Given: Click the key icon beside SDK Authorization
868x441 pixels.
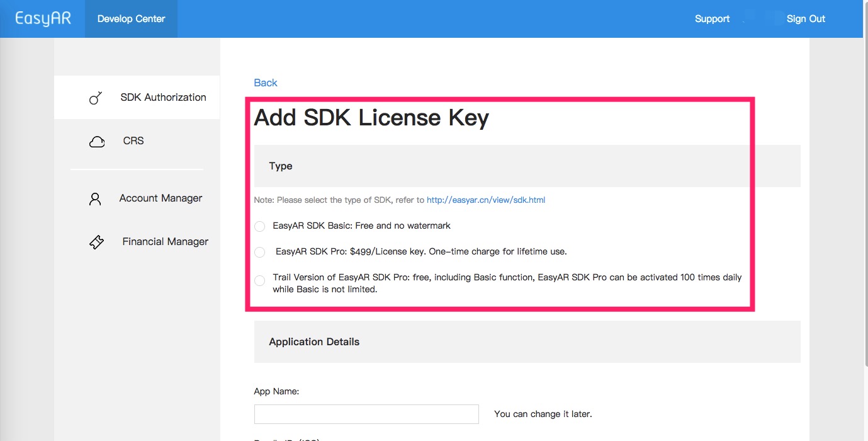Looking at the screenshot, I should 96,98.
